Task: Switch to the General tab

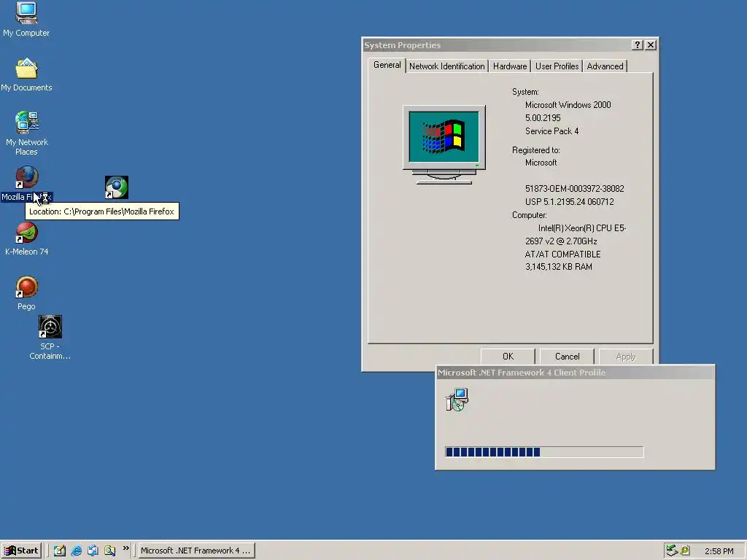Action: [387, 65]
